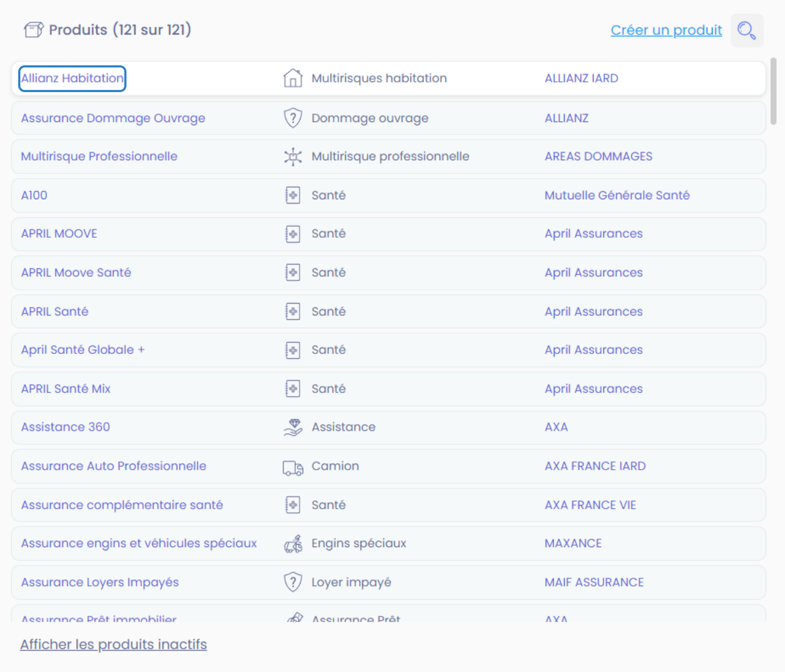Open the Allianz Habitation product
This screenshot has height=672, width=785.
tap(72, 78)
